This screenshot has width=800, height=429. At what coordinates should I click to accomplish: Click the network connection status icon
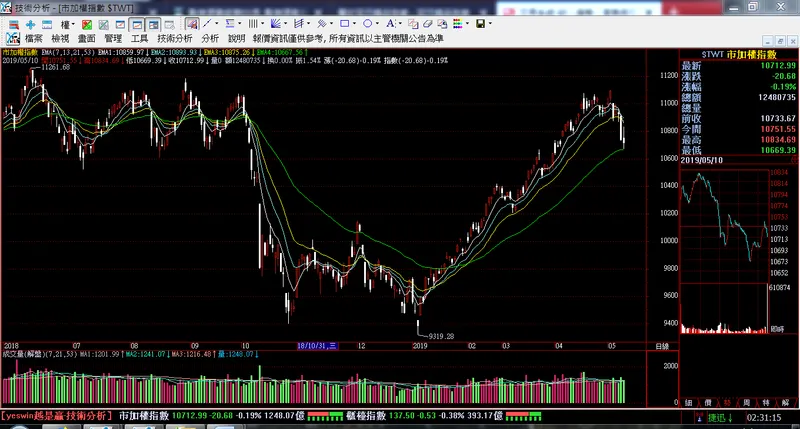tap(698, 418)
